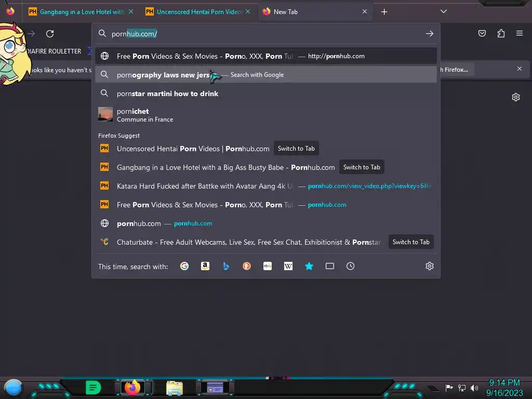This screenshot has width=532, height=399.
Task: Search with DuckDuckGo engine icon
Action: tap(247, 266)
